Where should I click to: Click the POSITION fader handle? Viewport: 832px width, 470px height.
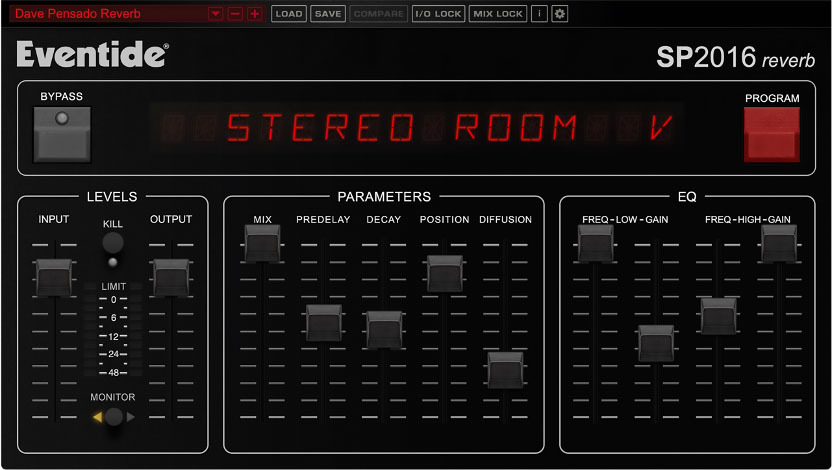[445, 274]
